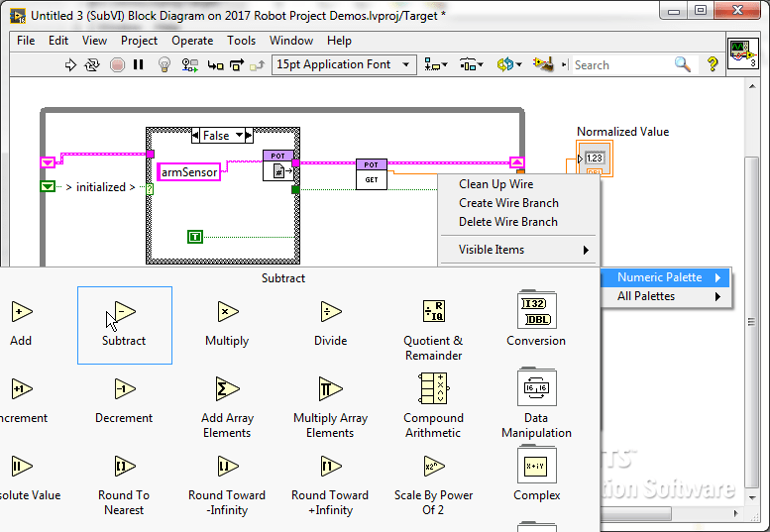Select Round Toward -Infinity function
Screen dimensions: 770x532
tap(227, 484)
